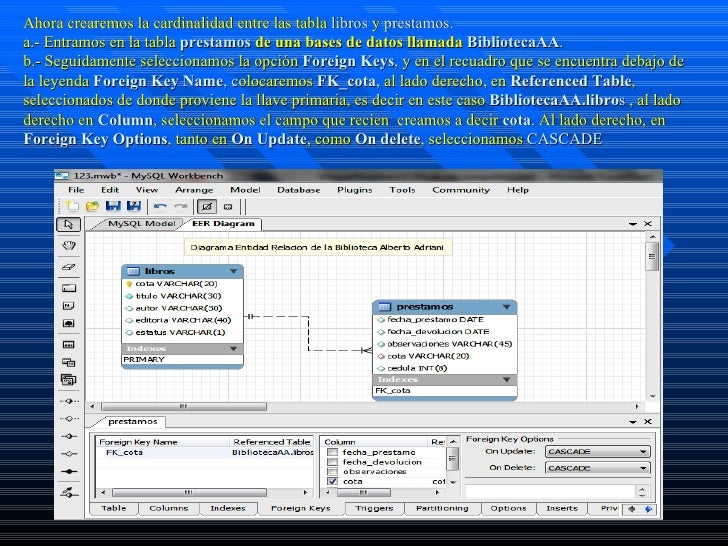Select the new view tool

[x=69, y=362]
